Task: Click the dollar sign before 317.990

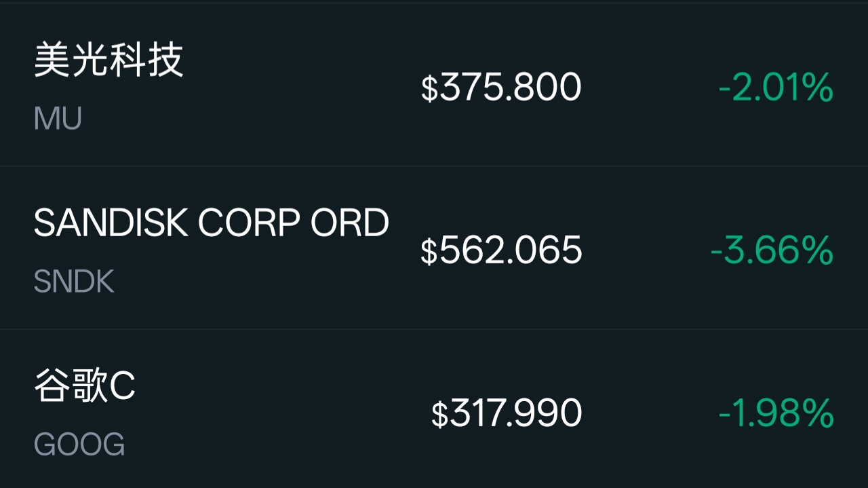Action: [x=440, y=415]
